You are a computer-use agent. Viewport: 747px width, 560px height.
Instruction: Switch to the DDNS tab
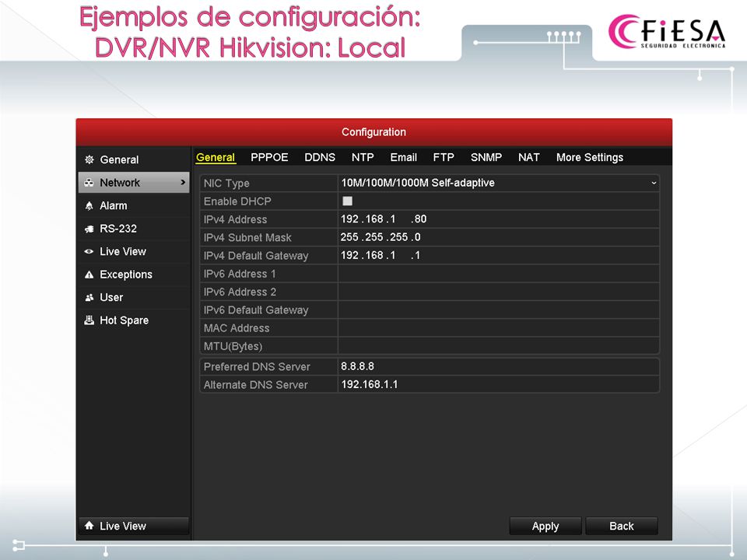(x=320, y=157)
